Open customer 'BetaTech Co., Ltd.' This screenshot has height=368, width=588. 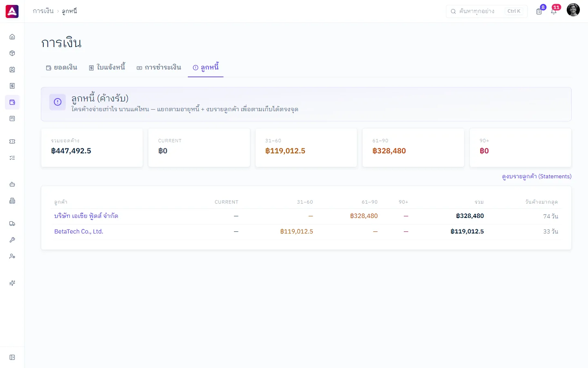(x=79, y=231)
